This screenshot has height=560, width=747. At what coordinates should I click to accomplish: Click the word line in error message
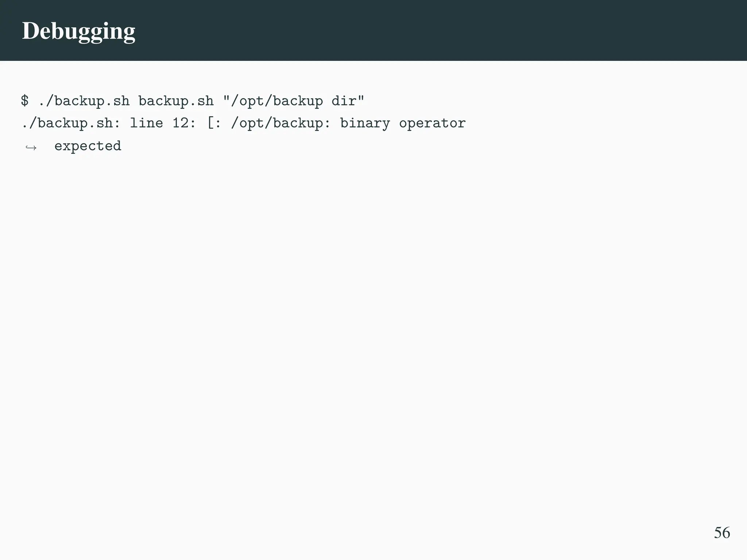pos(146,123)
